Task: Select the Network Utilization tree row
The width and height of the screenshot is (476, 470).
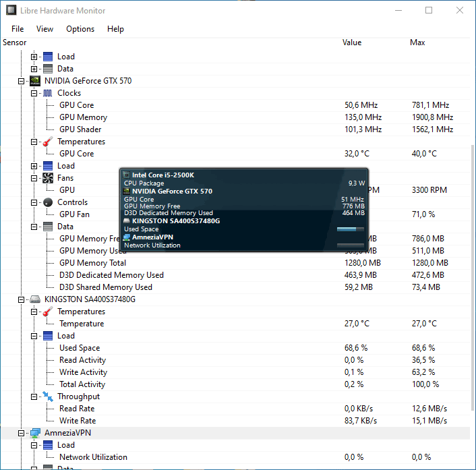Action: coord(235,458)
